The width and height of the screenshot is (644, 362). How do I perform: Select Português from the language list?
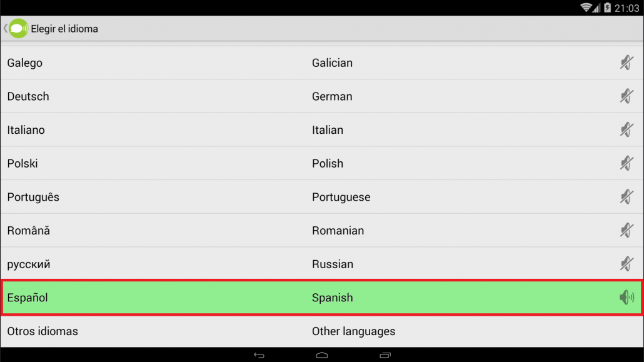(322, 197)
